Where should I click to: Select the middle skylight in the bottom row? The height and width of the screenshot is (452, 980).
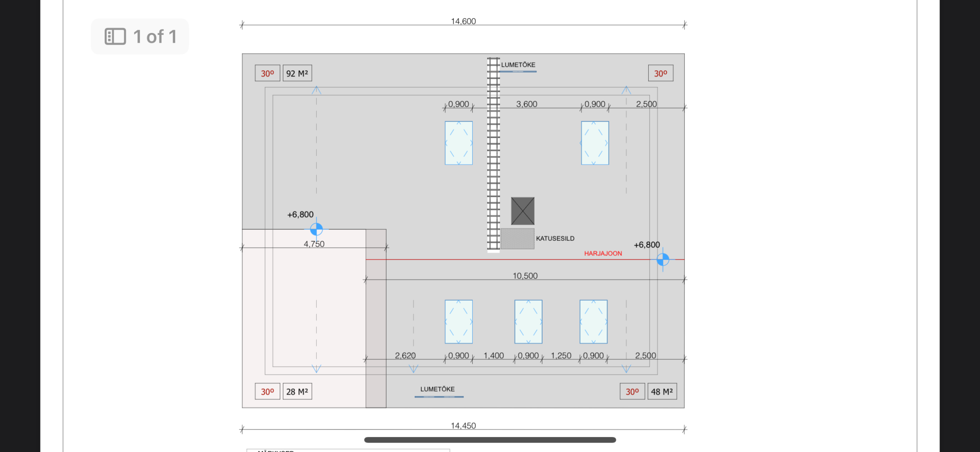coord(528,322)
